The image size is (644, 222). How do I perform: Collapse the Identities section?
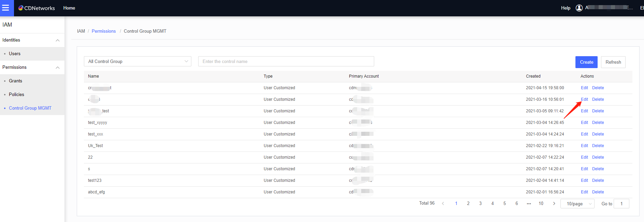click(58, 40)
